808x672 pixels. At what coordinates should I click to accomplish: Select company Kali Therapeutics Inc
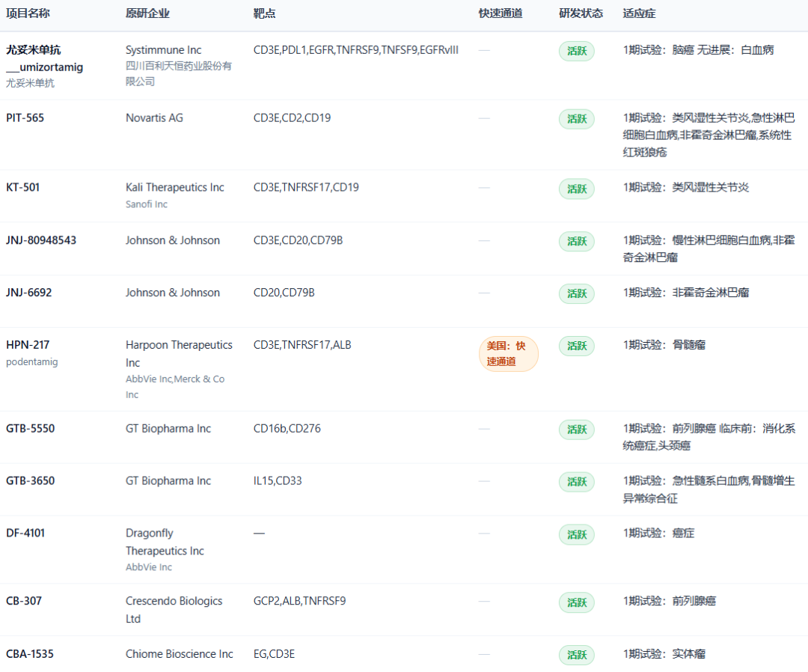tap(174, 188)
